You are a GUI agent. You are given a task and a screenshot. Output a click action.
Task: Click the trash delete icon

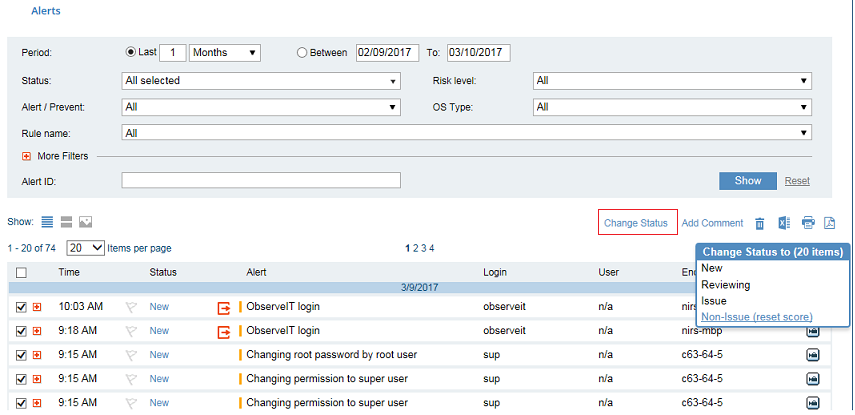(760, 223)
